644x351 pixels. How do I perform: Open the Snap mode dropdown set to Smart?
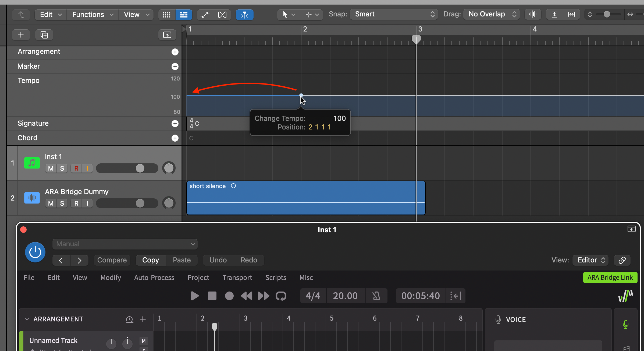(x=393, y=14)
